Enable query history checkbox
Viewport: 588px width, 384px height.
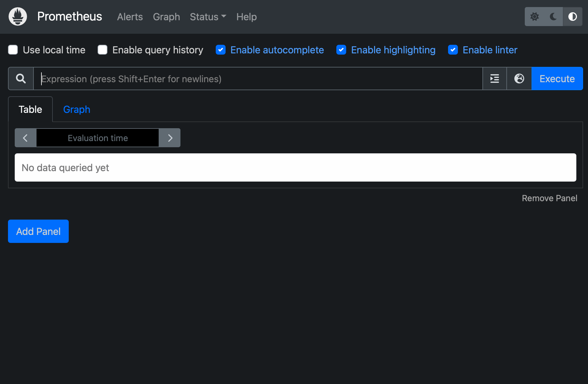103,50
